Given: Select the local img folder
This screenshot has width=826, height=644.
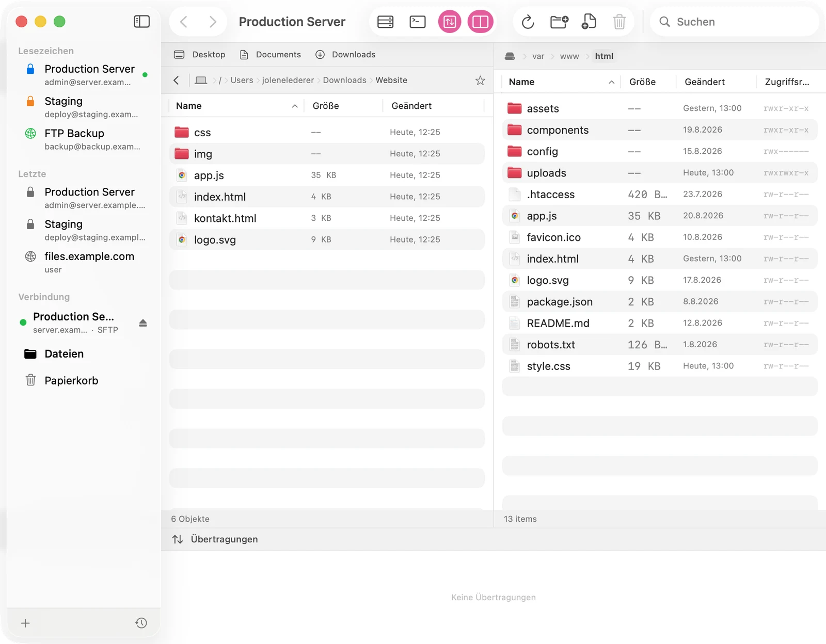Looking at the screenshot, I should tap(327, 154).
